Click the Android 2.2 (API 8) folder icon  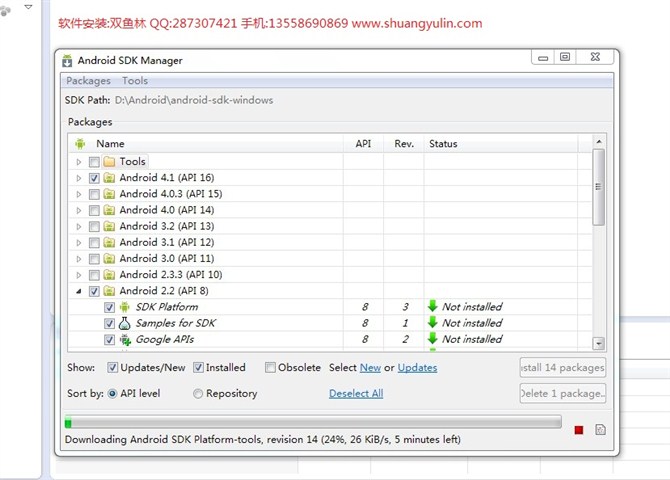[x=109, y=291]
